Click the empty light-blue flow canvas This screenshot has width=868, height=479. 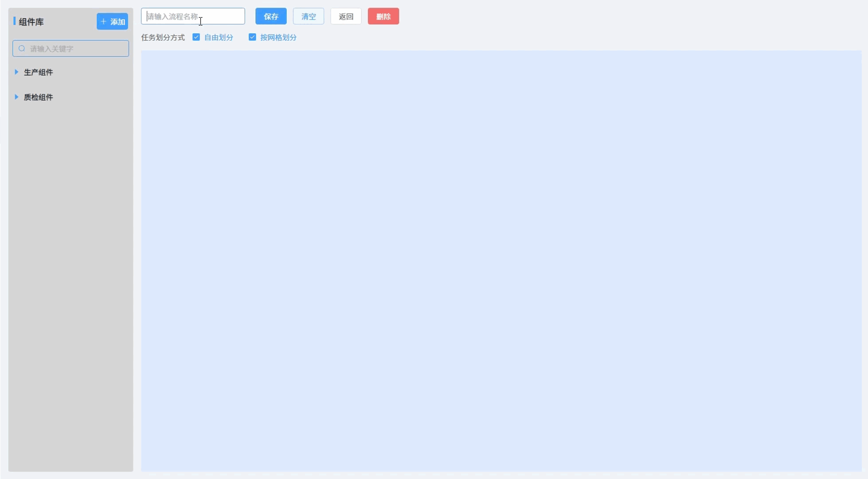pyautogui.click(x=501, y=260)
